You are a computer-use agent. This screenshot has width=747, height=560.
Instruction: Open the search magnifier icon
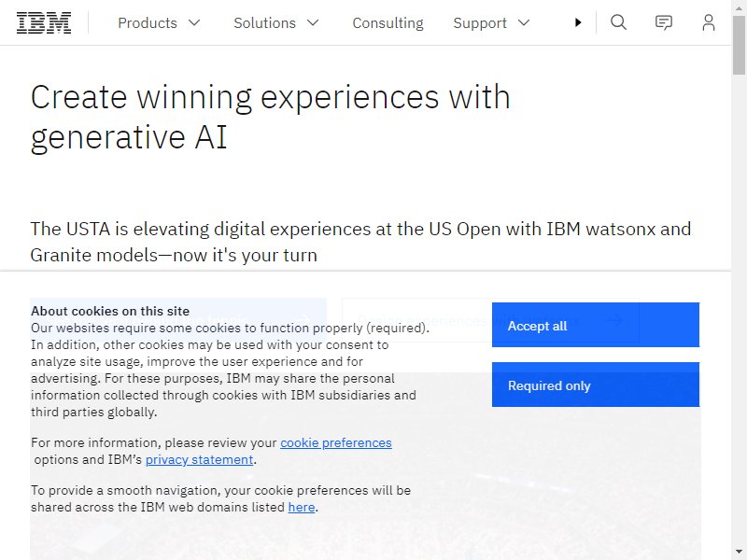coord(618,22)
